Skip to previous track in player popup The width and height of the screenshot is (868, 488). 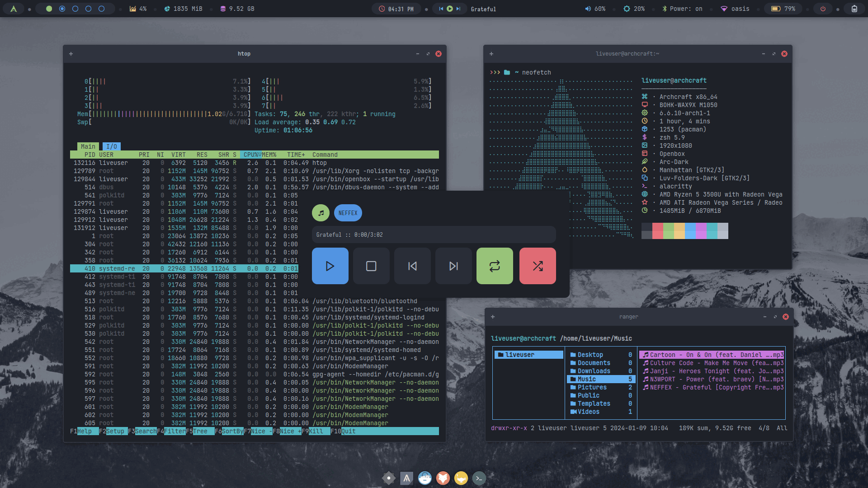click(412, 266)
